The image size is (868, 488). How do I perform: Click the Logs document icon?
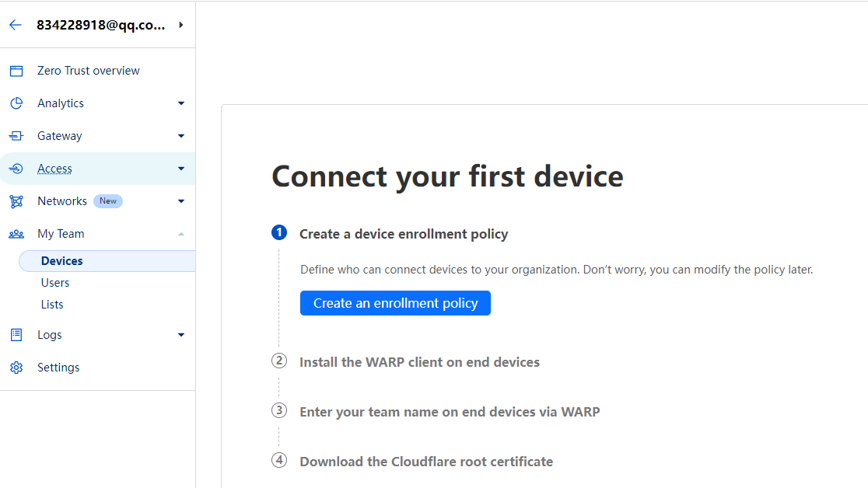pyautogui.click(x=16, y=335)
